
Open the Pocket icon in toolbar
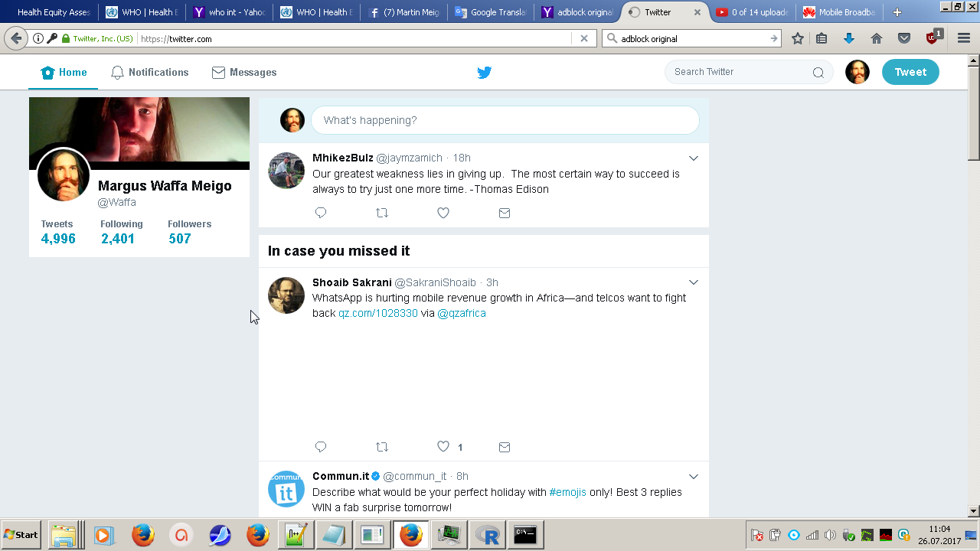pos(904,38)
